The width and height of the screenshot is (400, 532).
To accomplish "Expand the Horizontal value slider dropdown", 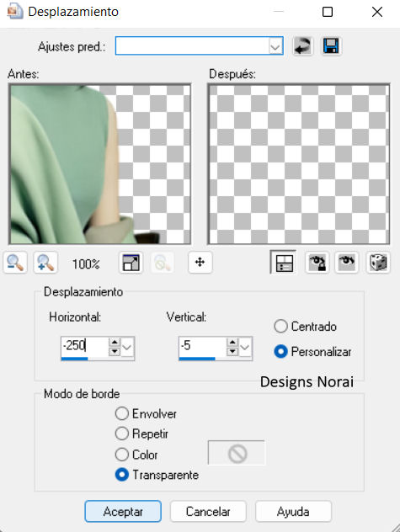I will (x=127, y=347).
